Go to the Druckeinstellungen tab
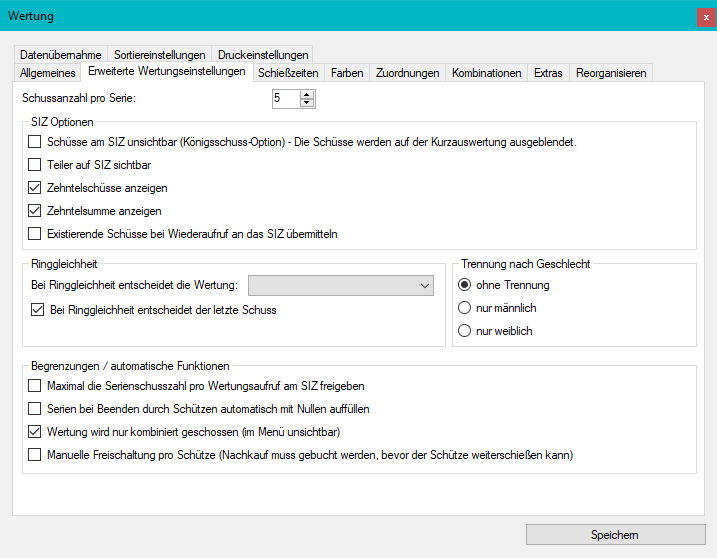717x558 pixels. coord(263,55)
